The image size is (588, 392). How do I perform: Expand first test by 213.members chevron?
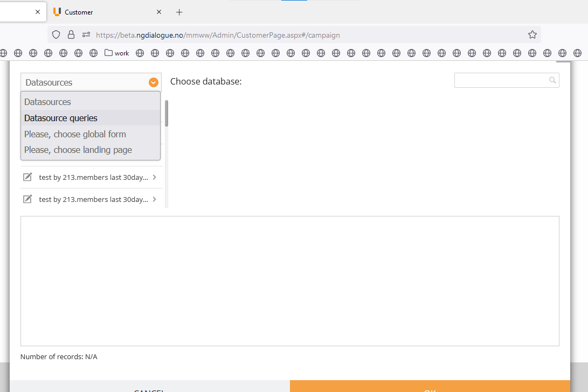click(155, 177)
